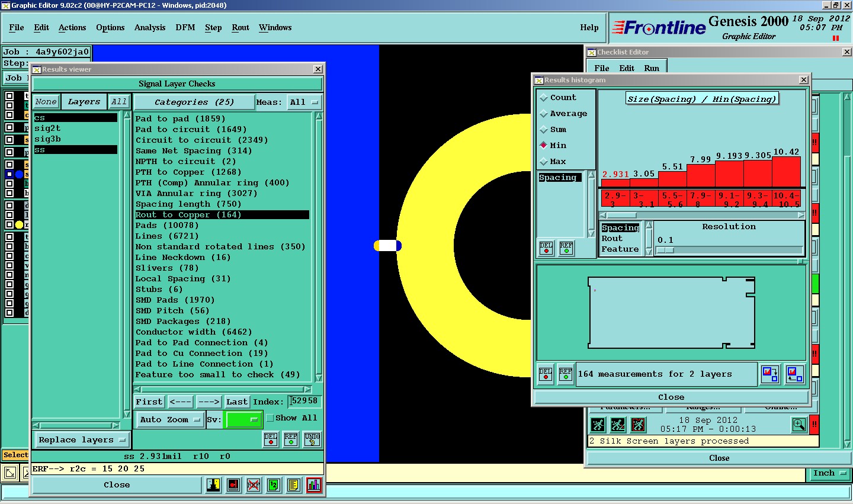Click Close in the Results histogram window
This screenshot has height=504, width=853.
click(671, 397)
